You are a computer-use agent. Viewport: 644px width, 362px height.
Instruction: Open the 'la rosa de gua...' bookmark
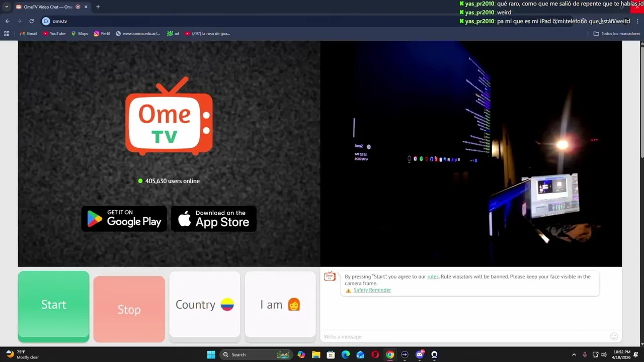207,34
